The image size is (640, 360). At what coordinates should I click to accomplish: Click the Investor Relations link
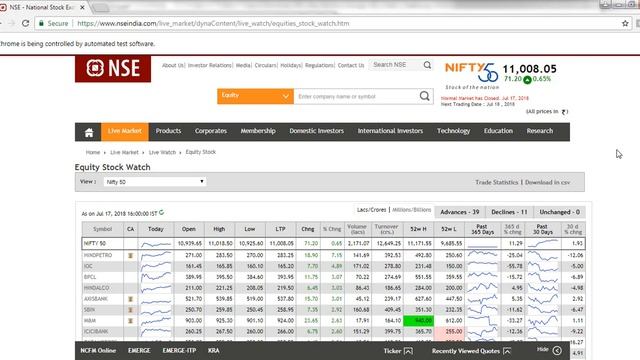coord(209,65)
